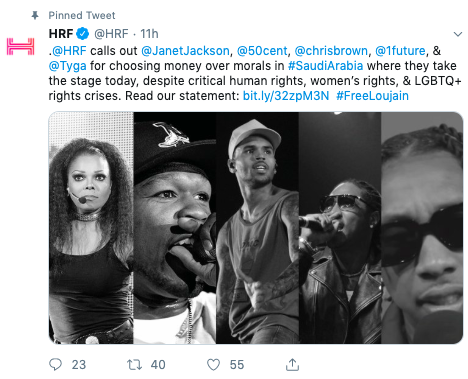Viewport: 468px width, 379px height.
Task: Open the first image panel in collage
Action: tap(91, 228)
